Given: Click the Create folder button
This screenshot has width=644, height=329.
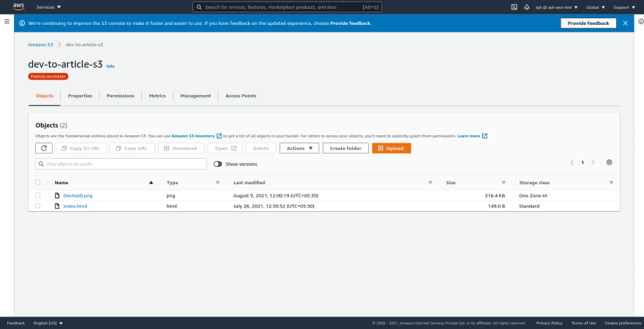Looking at the screenshot, I should coord(345,148).
